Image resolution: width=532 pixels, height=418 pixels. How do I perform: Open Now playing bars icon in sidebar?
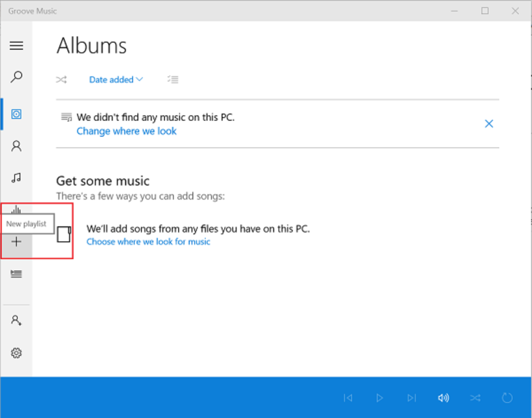tap(16, 209)
